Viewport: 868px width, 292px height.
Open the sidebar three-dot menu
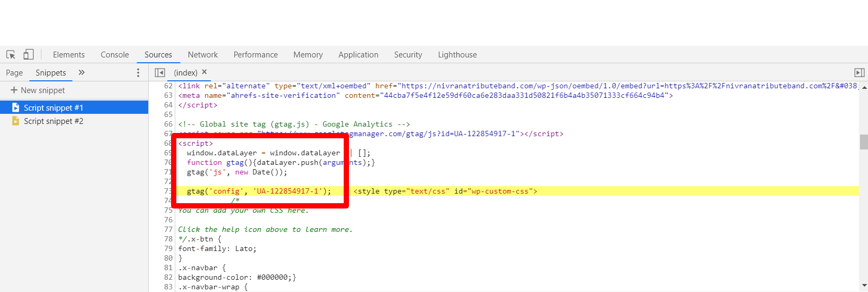[138, 73]
